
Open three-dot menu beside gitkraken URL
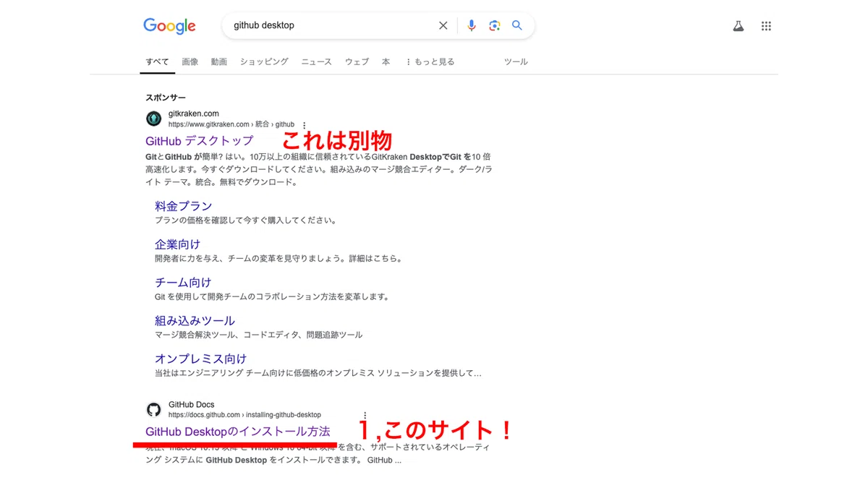[305, 125]
